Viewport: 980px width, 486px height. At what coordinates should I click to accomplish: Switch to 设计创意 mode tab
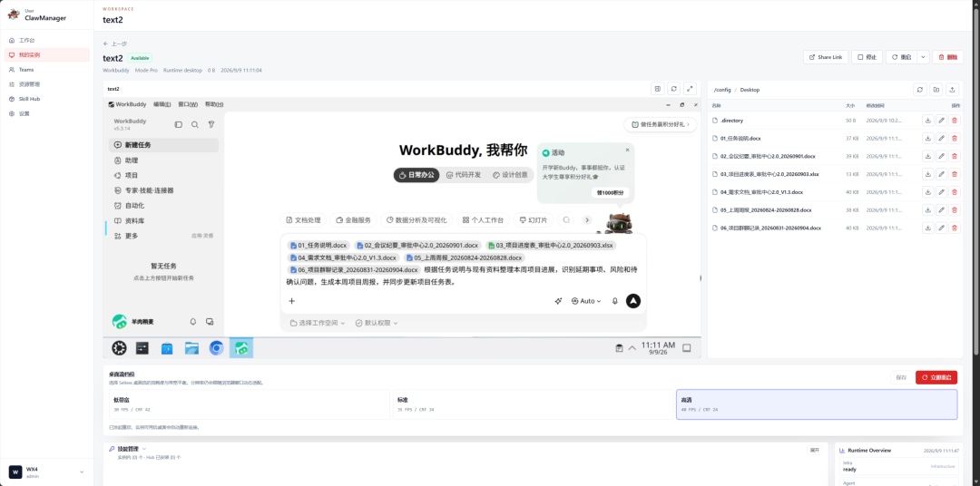510,175
